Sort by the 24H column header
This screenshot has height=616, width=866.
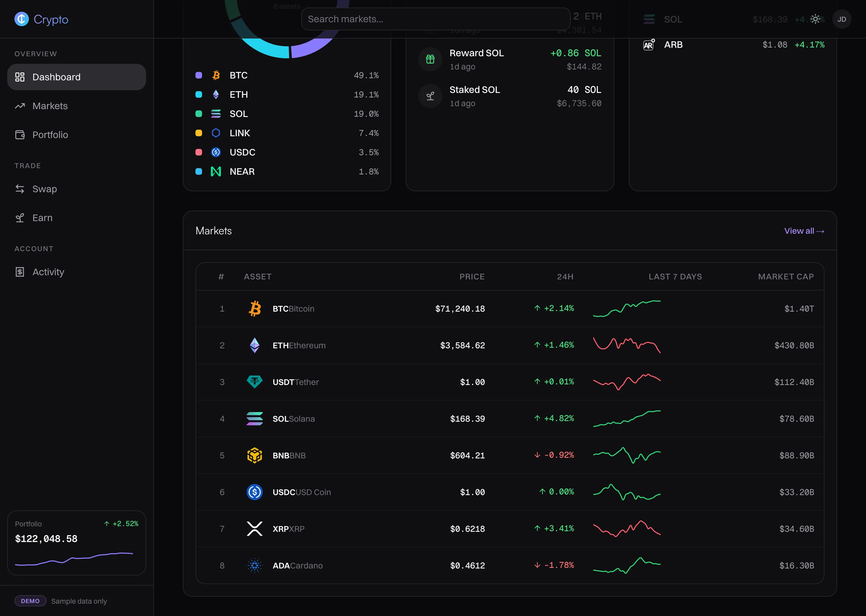[x=565, y=277]
